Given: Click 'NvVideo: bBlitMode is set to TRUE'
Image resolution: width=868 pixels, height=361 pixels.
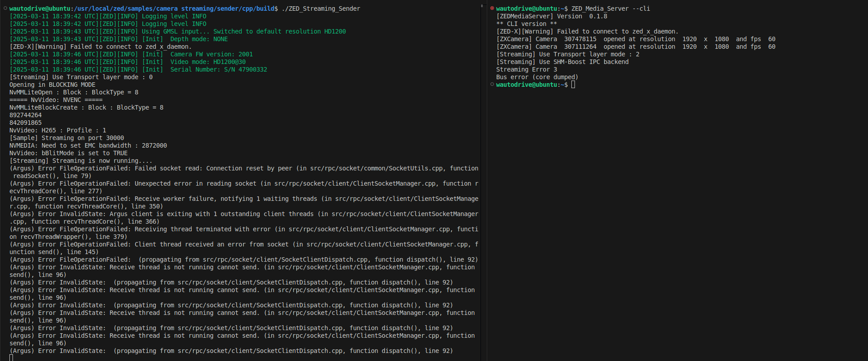Looking at the screenshot, I should (68, 153).
